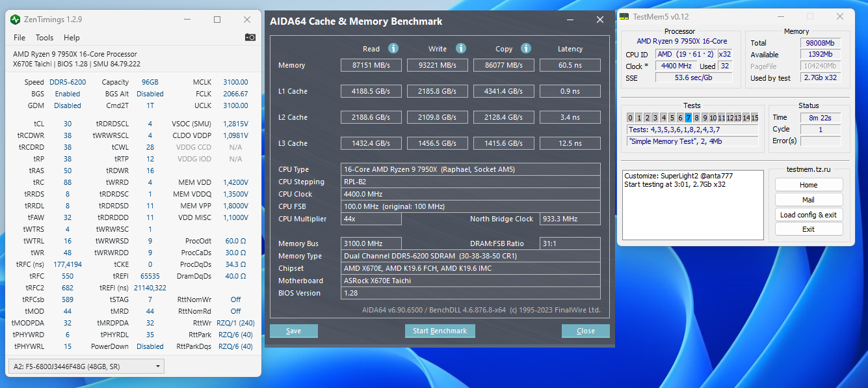Click Exit button in TestMem5
The height and width of the screenshot is (388, 868).
click(809, 229)
